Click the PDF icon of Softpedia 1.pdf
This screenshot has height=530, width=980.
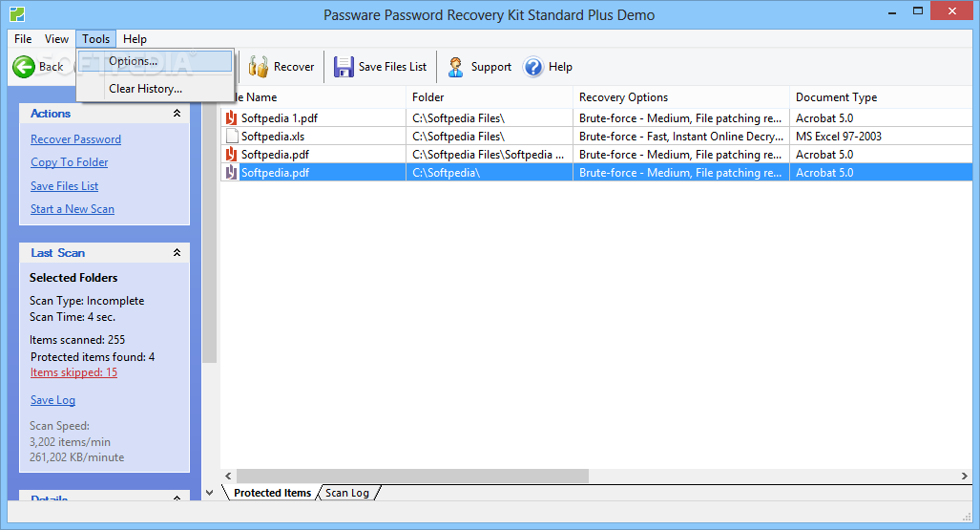[231, 117]
